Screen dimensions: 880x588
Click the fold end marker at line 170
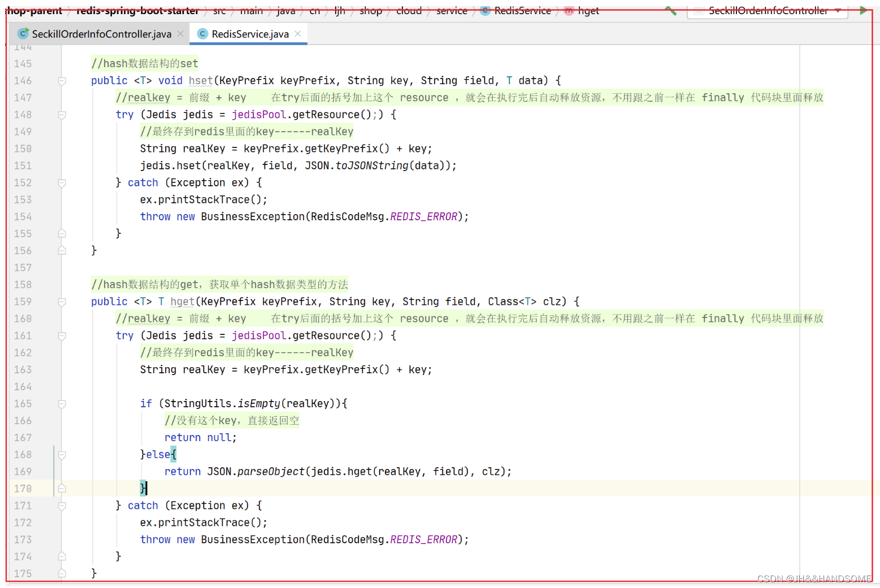pyautogui.click(x=62, y=489)
